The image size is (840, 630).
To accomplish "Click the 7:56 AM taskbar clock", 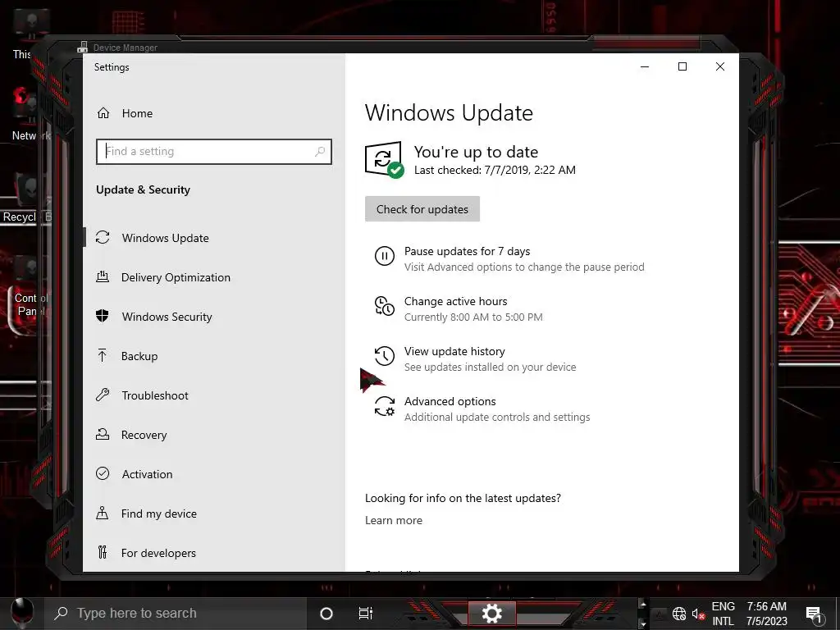I will pyautogui.click(x=767, y=614).
